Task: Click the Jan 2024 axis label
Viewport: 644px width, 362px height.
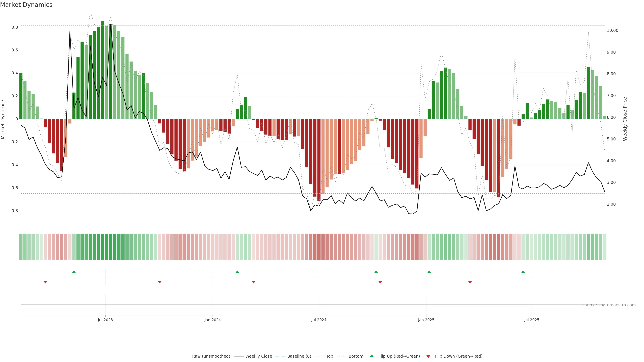Action: coord(212,320)
